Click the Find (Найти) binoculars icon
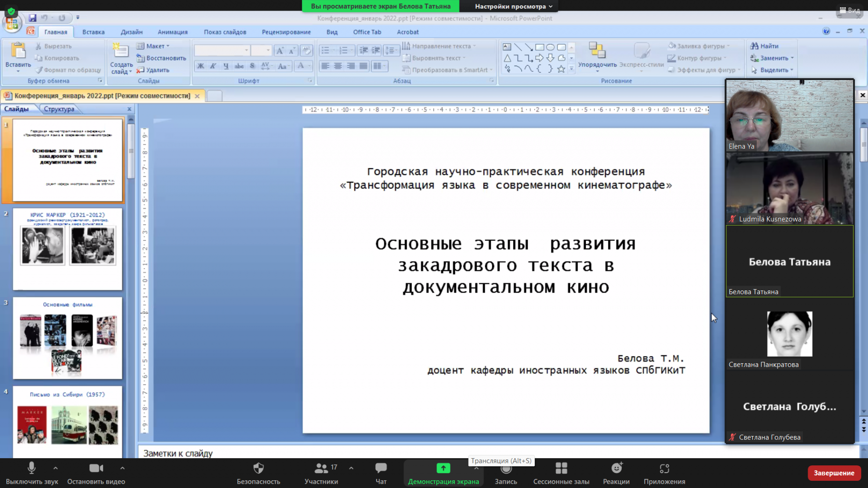Image resolution: width=868 pixels, height=488 pixels. tap(754, 46)
